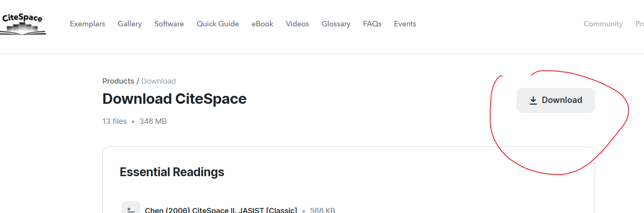Open Chen (2006) CiteSpace II JASIST file

[221, 210]
